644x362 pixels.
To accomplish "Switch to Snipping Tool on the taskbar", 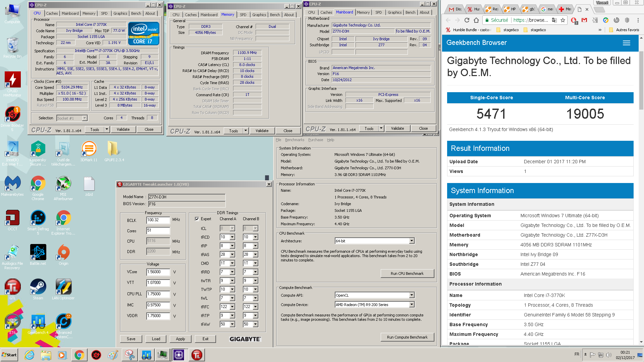I will 129,355.
